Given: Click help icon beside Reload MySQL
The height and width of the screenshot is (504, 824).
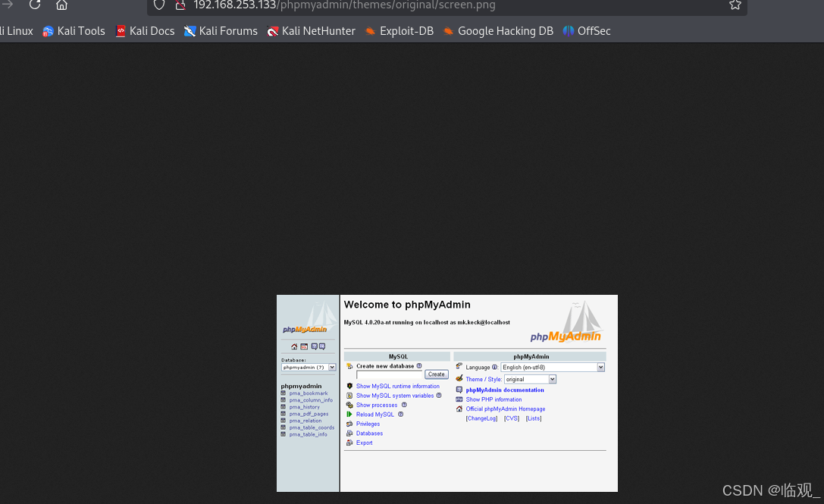Looking at the screenshot, I should [400, 415].
